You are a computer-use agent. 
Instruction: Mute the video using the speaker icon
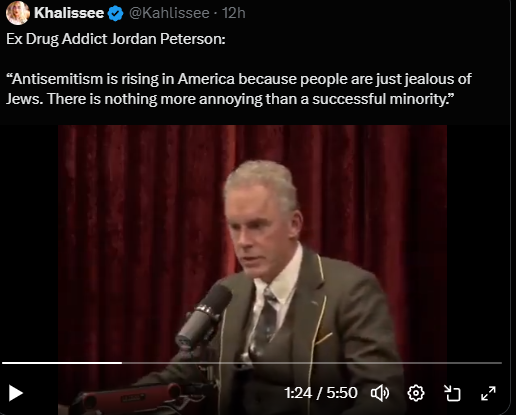380,393
